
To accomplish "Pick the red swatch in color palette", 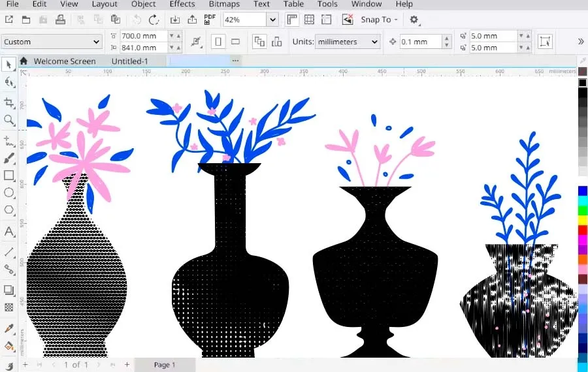I will [583, 230].
